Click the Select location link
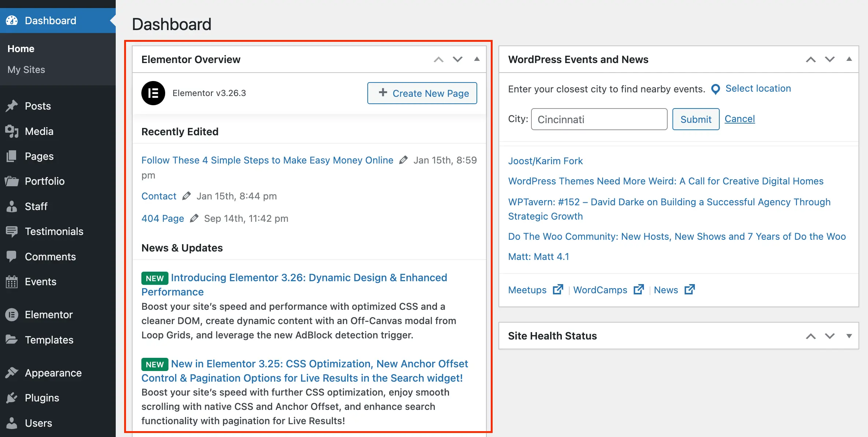The width and height of the screenshot is (868, 437). 758,89
